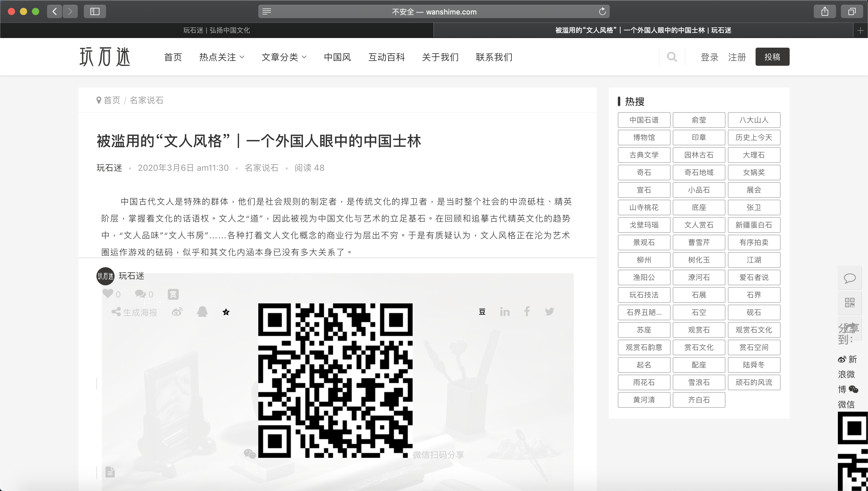Open the 中国风 nav item

click(x=337, y=57)
